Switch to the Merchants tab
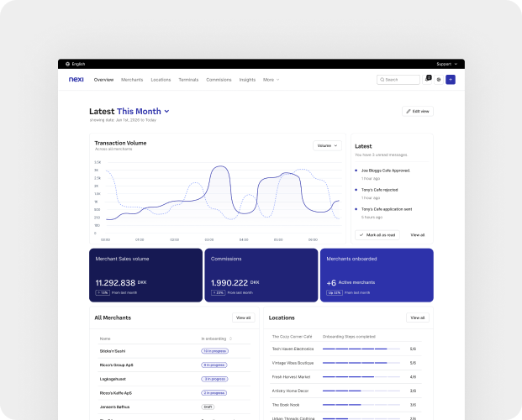The width and height of the screenshot is (522, 420). 132,80
